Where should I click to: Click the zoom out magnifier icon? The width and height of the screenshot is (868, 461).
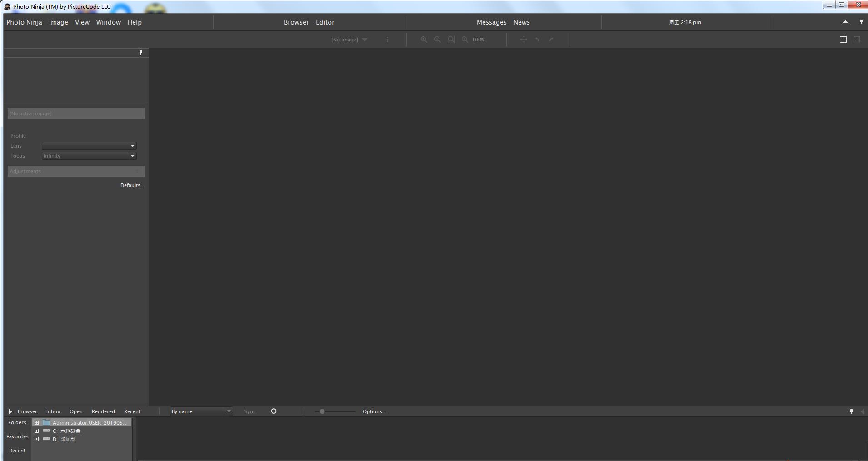[x=437, y=40]
